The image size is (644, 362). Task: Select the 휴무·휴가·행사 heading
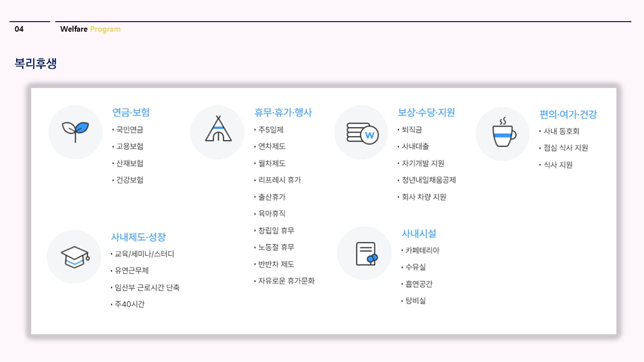(283, 113)
